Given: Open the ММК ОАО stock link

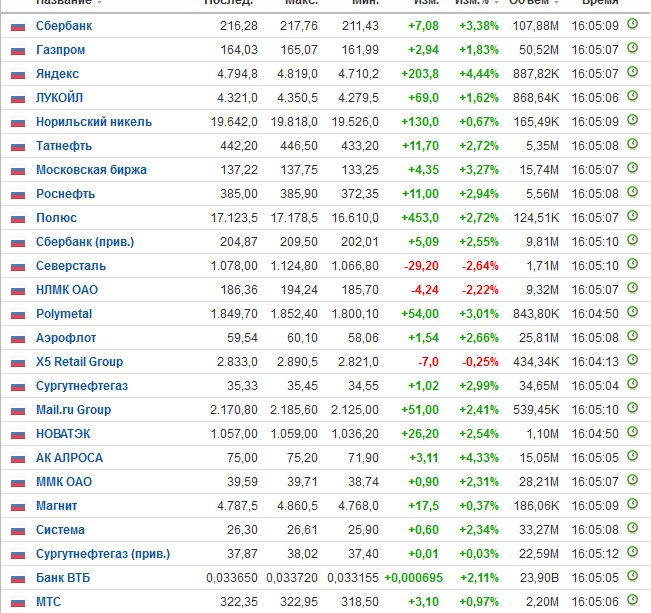Looking at the screenshot, I should 64,482.
